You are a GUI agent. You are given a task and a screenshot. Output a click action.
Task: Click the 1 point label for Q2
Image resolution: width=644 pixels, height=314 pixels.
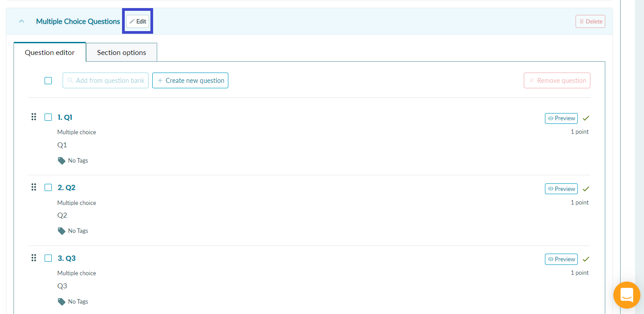coord(580,202)
